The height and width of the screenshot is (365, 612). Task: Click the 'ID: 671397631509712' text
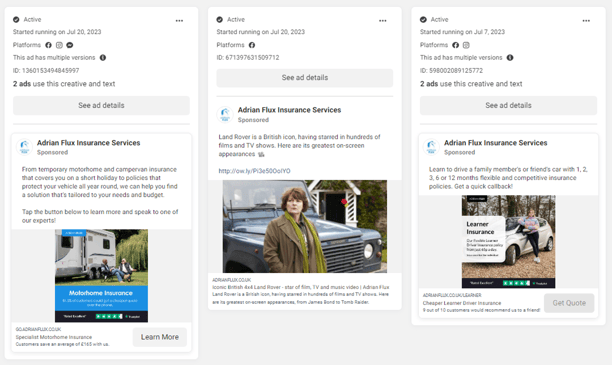[248, 57]
